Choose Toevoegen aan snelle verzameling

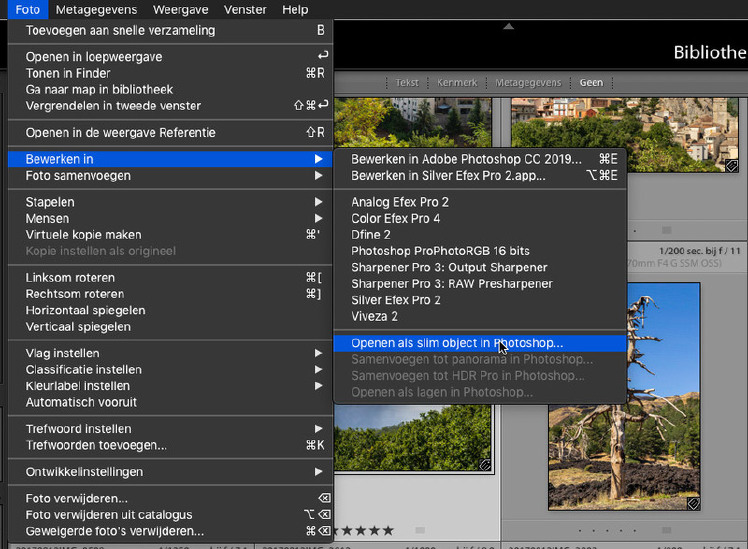click(x=170, y=31)
